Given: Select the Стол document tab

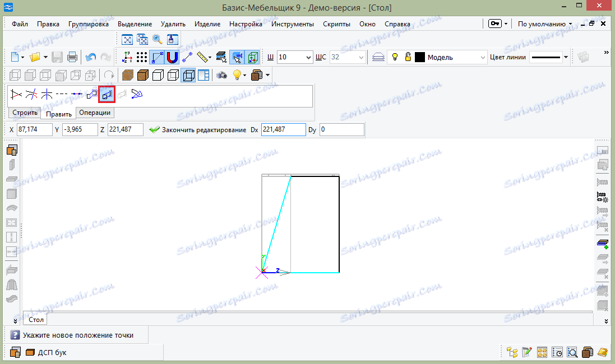Looking at the screenshot, I should point(36,320).
